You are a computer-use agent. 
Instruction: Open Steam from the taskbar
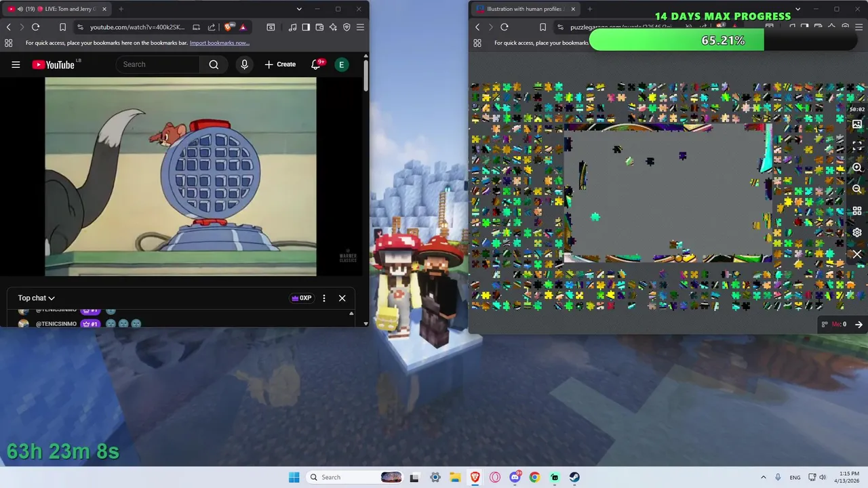[x=574, y=477]
